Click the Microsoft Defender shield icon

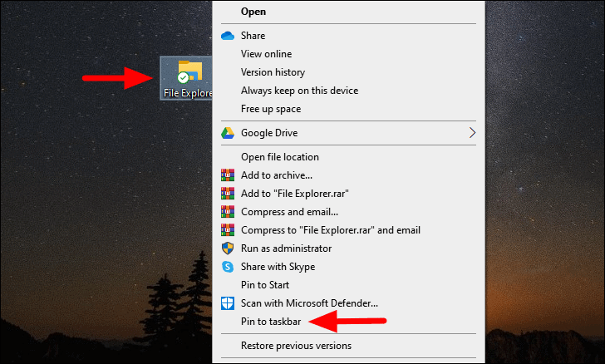(x=228, y=303)
